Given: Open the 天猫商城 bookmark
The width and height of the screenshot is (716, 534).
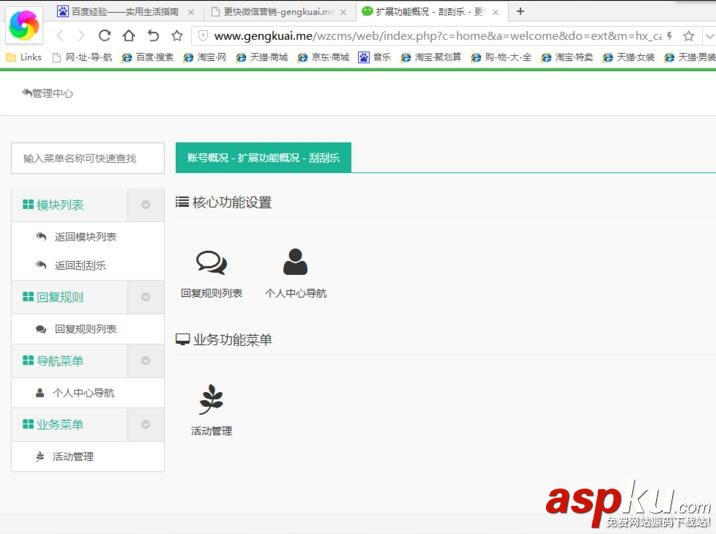Looking at the screenshot, I should [x=262, y=57].
